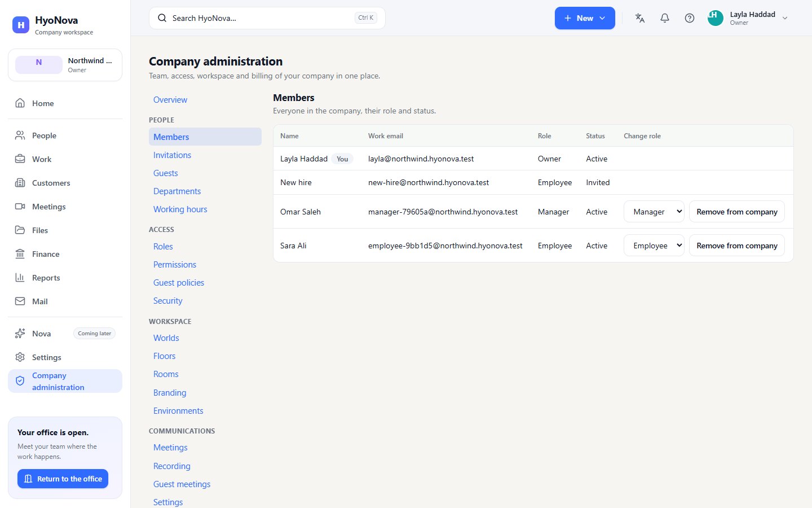Click the Customers building icon
The height and width of the screenshot is (508, 812).
20,183
